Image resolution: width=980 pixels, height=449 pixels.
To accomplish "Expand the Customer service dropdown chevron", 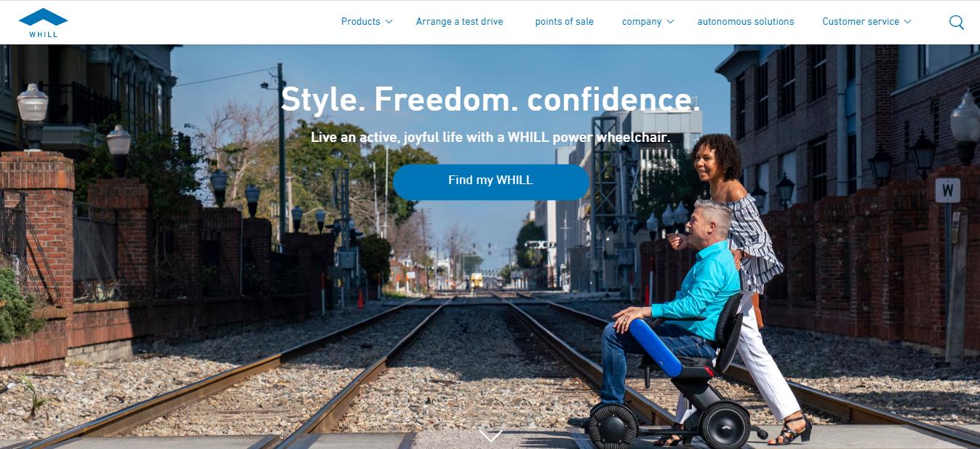I will [x=907, y=22].
